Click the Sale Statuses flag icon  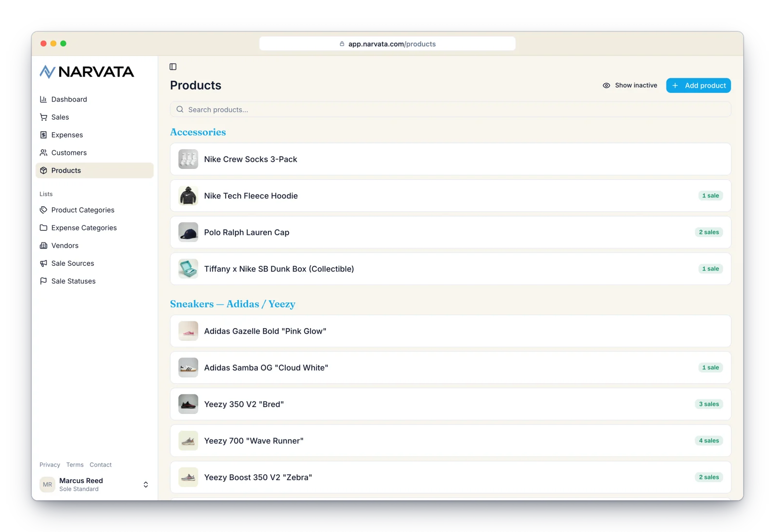(x=44, y=281)
